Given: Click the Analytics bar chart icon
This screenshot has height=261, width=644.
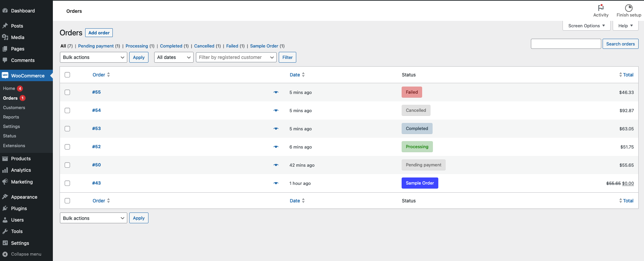Looking at the screenshot, I should coord(5,170).
